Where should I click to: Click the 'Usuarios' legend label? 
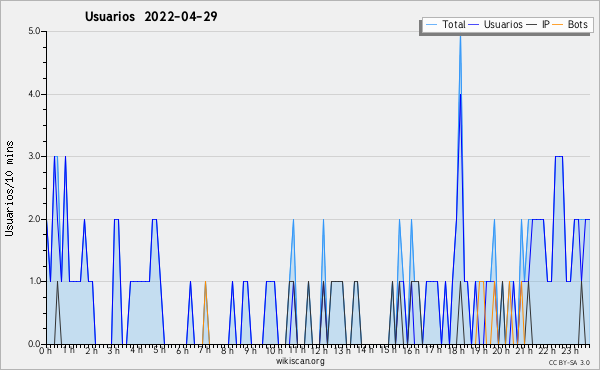(x=503, y=24)
